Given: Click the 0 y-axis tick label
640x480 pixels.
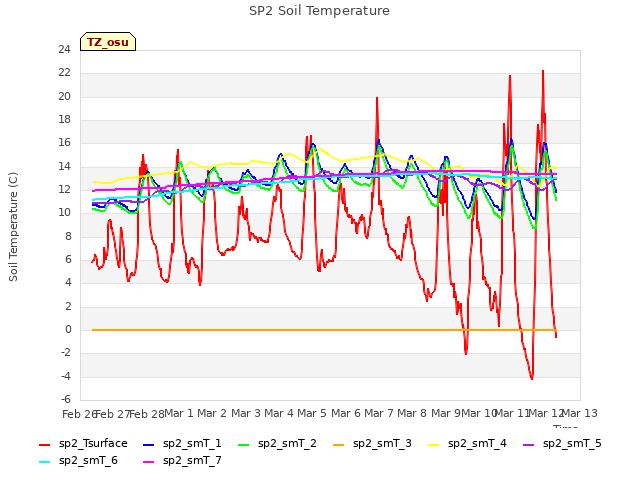Looking at the screenshot, I should (68, 329).
